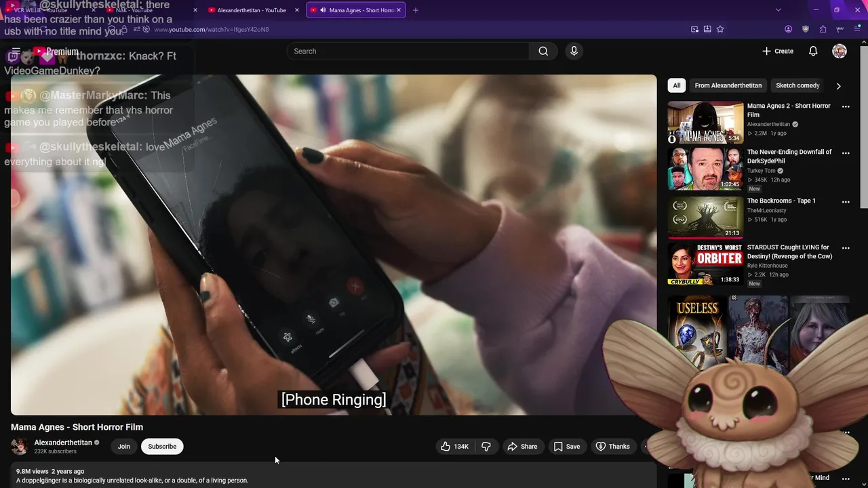The image size is (868, 488).
Task: Click the Create button label
Action: [784, 52]
